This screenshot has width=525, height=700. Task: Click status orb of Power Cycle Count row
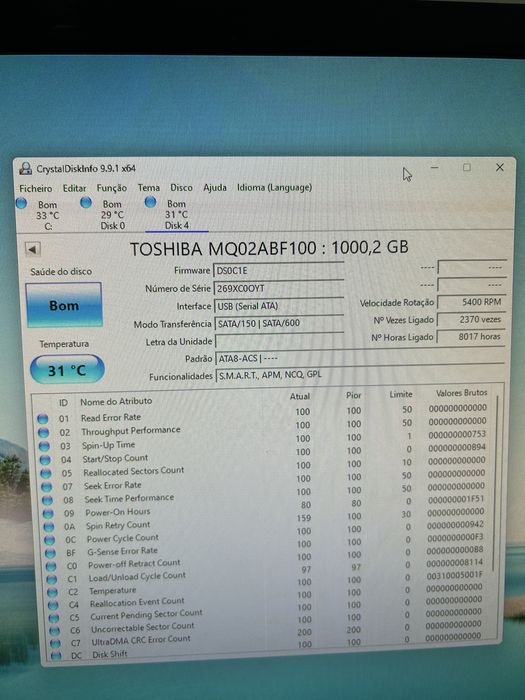tap(50, 540)
